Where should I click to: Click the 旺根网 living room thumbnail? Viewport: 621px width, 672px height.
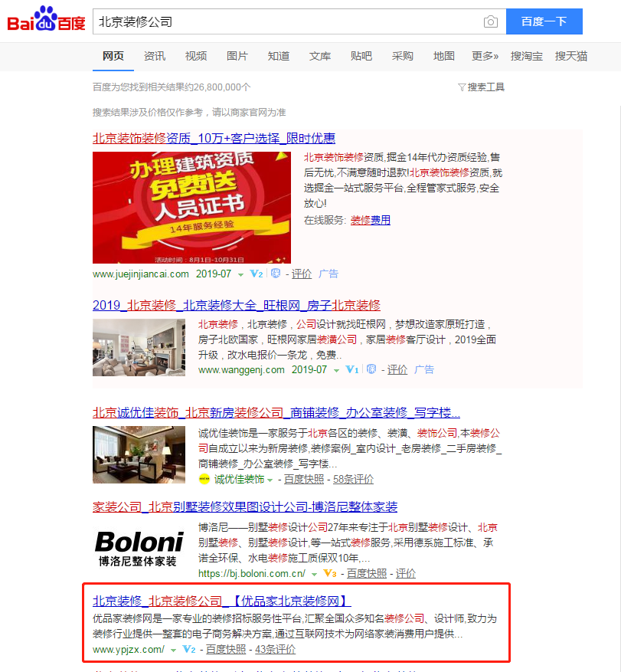click(x=139, y=348)
